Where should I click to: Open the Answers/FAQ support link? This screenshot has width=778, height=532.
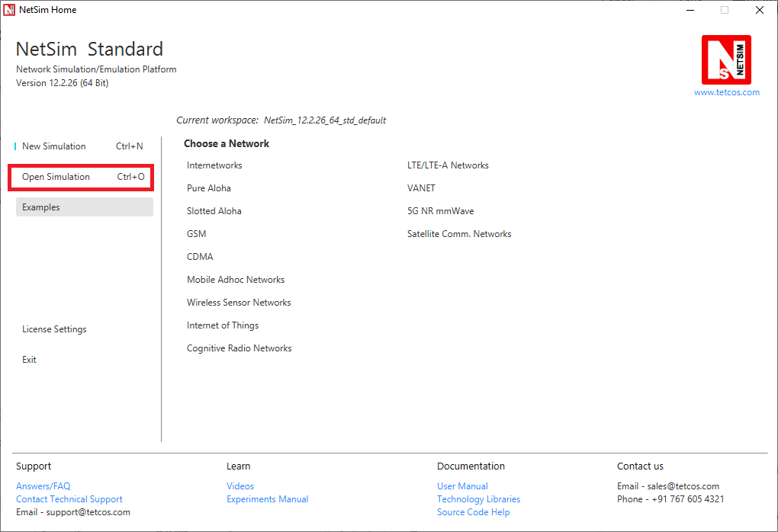pyautogui.click(x=43, y=486)
